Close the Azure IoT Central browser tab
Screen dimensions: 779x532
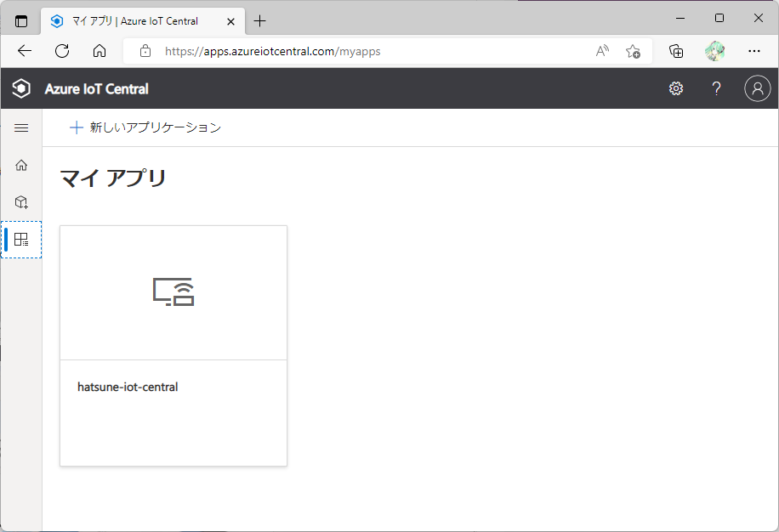coord(230,21)
